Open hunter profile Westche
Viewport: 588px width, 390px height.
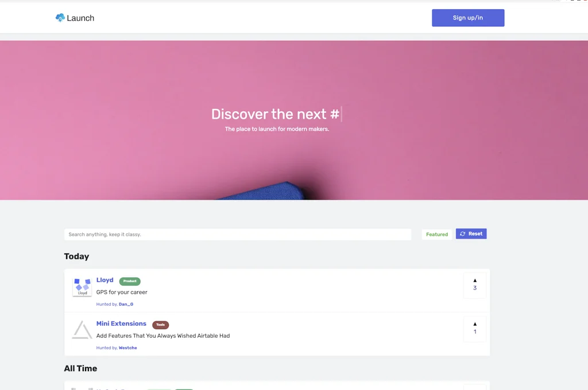(128, 348)
